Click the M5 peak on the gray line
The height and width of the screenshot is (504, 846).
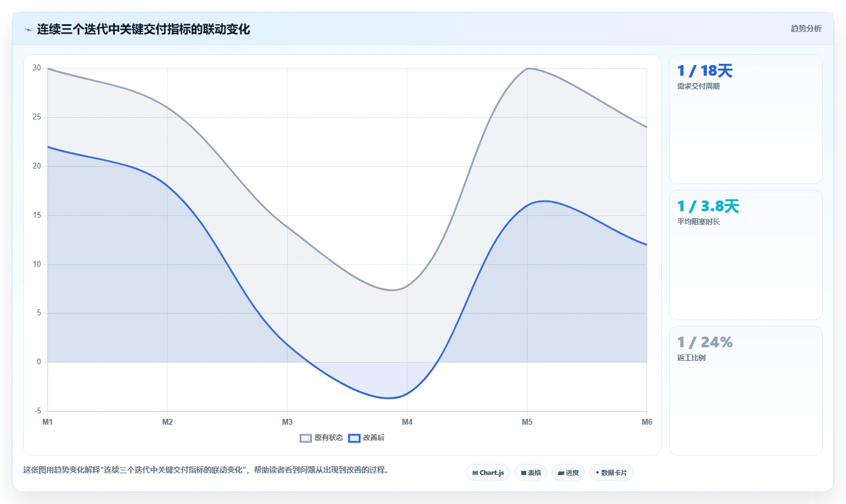(527, 68)
